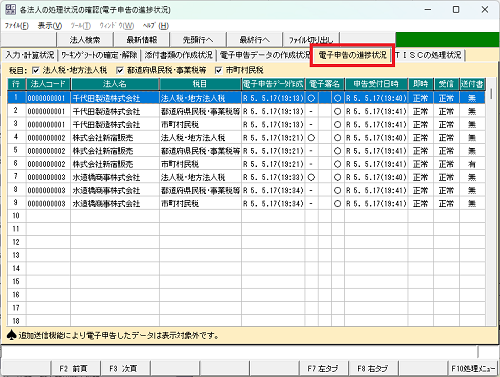
Task: Open the ヘルプ(H) menu
Action: (x=156, y=25)
